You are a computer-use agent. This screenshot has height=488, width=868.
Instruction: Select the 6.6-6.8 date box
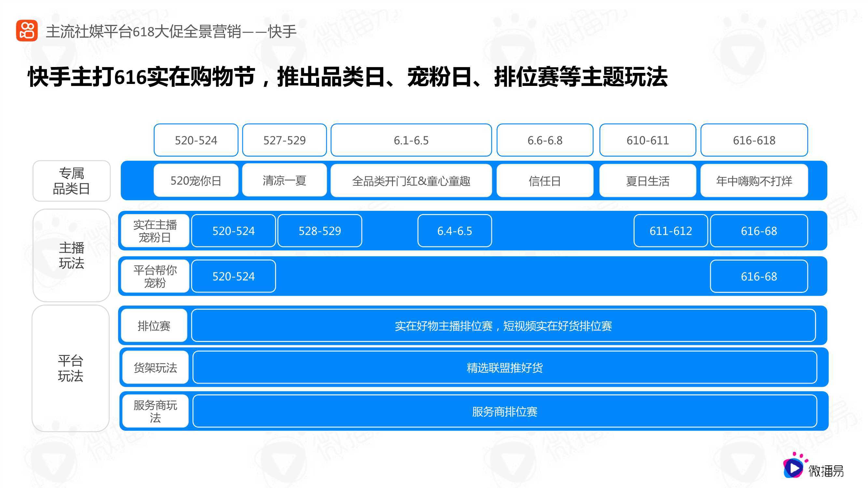coord(545,140)
